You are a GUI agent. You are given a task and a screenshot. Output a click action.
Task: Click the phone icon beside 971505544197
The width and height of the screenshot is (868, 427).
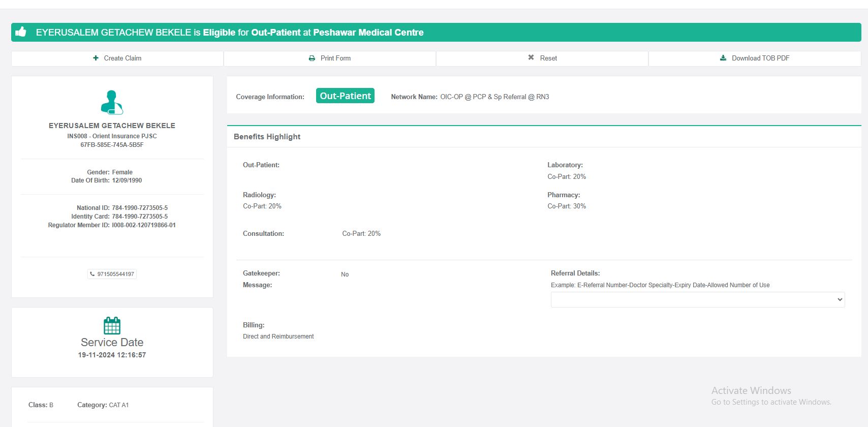(x=92, y=274)
